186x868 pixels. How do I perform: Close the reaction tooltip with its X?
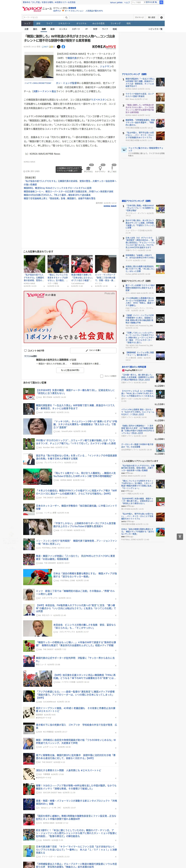[x=80, y=168]
